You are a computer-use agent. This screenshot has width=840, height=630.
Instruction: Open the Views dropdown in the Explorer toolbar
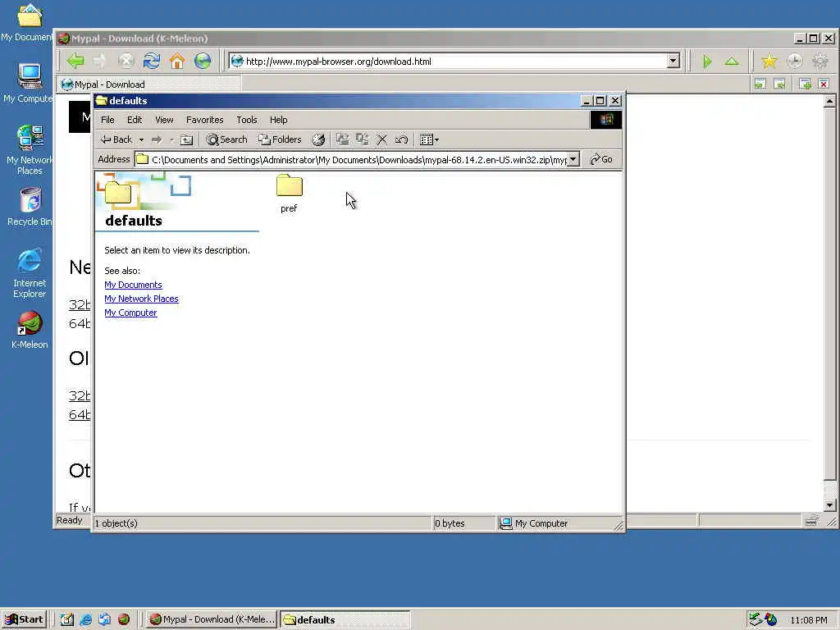coord(430,139)
